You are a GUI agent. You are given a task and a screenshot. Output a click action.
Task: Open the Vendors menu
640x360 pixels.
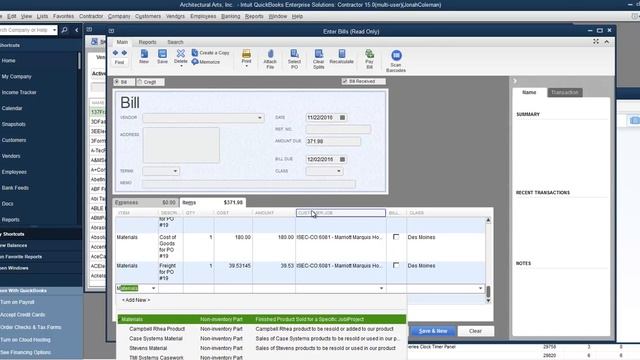175,16
